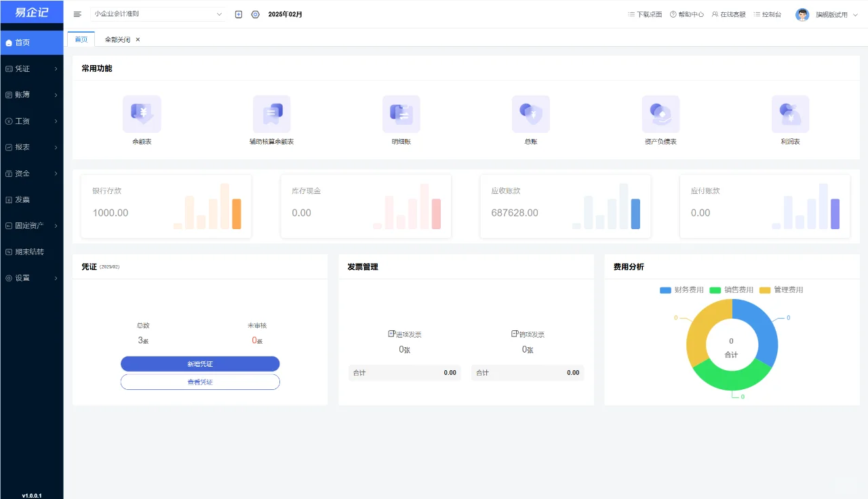
Task: Click the 1000.00 bank deposit amount
Action: 111,213
